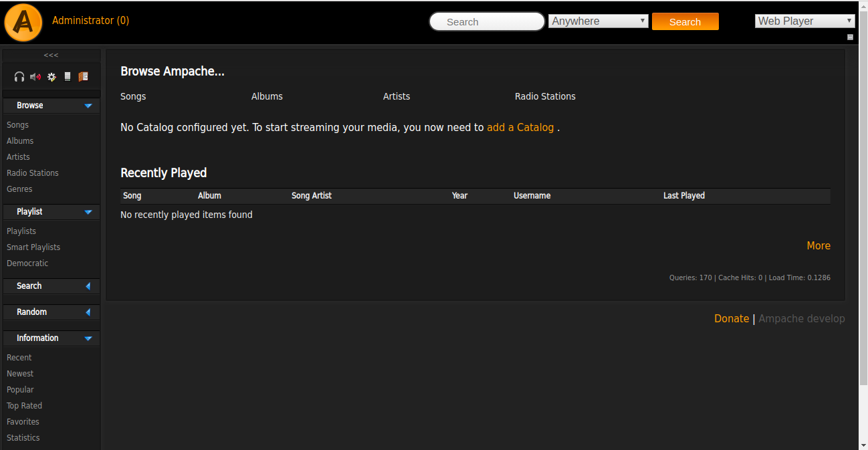Screen dimensions: 868x450
Task: Select Artists in the sidebar
Action: click(18, 157)
